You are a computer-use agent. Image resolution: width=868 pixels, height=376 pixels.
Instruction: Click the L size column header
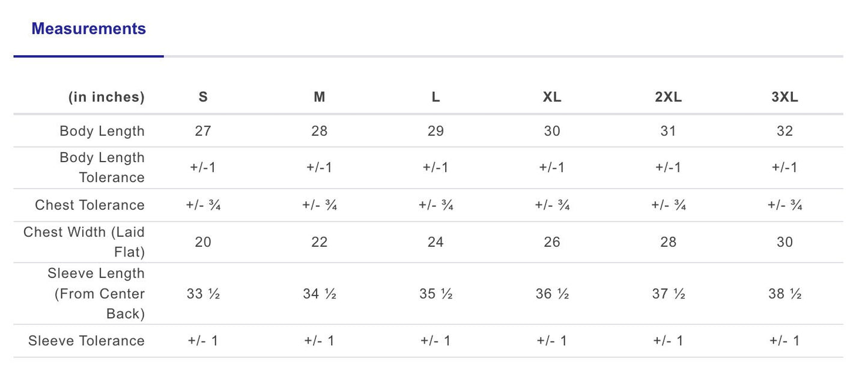pyautogui.click(x=436, y=97)
